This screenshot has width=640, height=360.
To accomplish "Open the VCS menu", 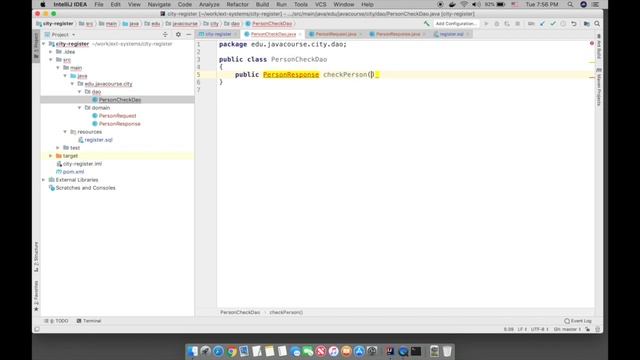I will click(x=320, y=4).
